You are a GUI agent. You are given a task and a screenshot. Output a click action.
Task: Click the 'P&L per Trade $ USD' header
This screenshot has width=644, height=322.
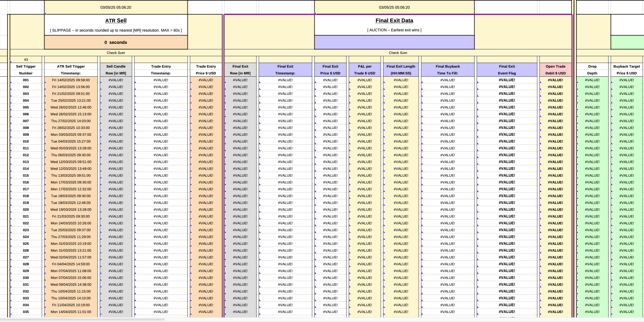(365, 70)
